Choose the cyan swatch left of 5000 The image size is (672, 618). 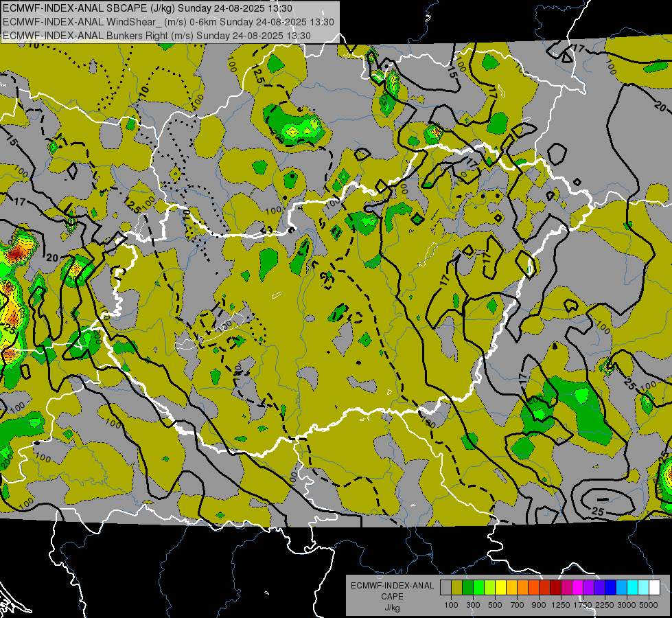point(633,587)
